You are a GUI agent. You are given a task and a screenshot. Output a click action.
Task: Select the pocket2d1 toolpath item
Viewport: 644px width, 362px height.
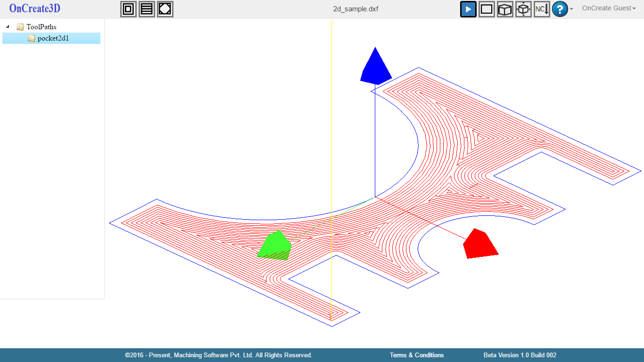click(53, 38)
